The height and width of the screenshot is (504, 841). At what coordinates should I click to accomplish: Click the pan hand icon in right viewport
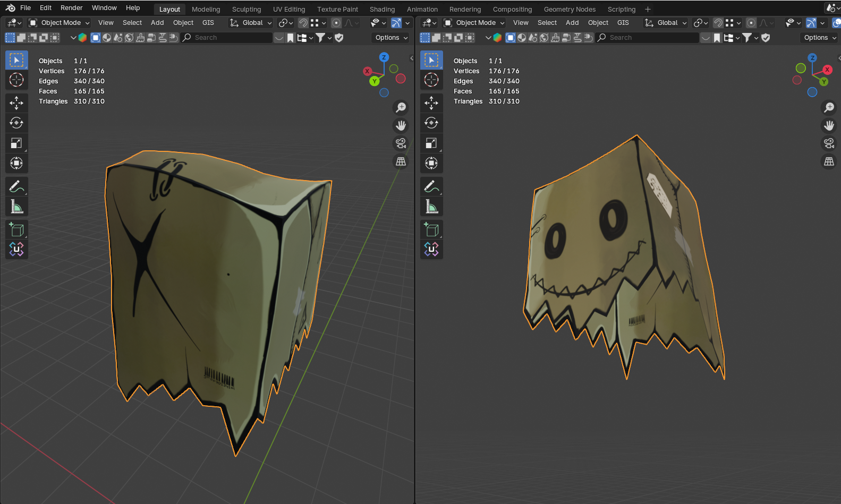[x=829, y=125]
